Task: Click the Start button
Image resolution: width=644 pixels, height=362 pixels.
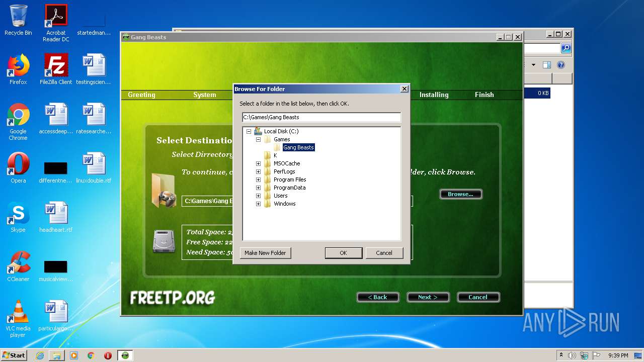Action: [x=14, y=355]
